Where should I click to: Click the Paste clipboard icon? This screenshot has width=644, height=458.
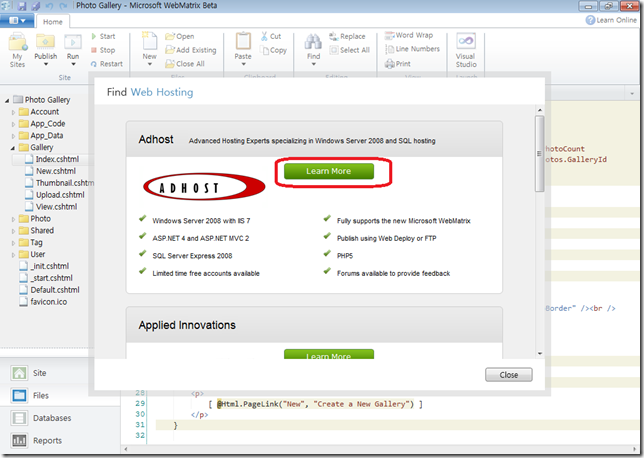243,41
